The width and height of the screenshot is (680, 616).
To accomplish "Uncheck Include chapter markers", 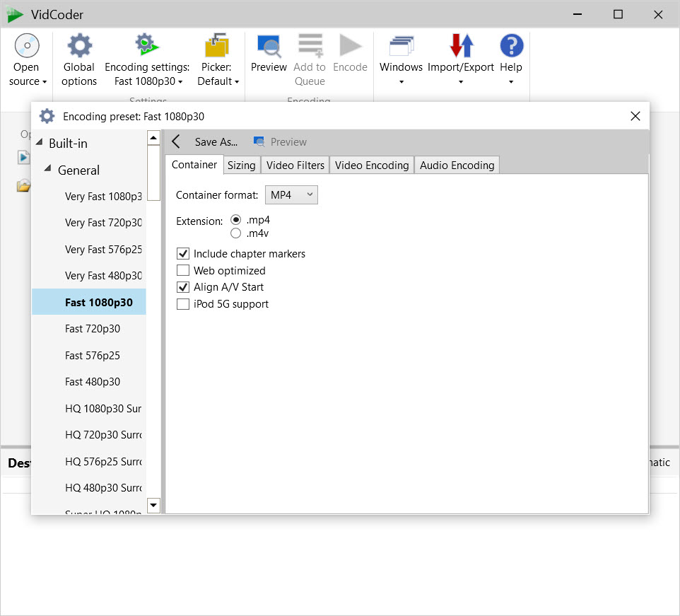I will click(x=183, y=253).
